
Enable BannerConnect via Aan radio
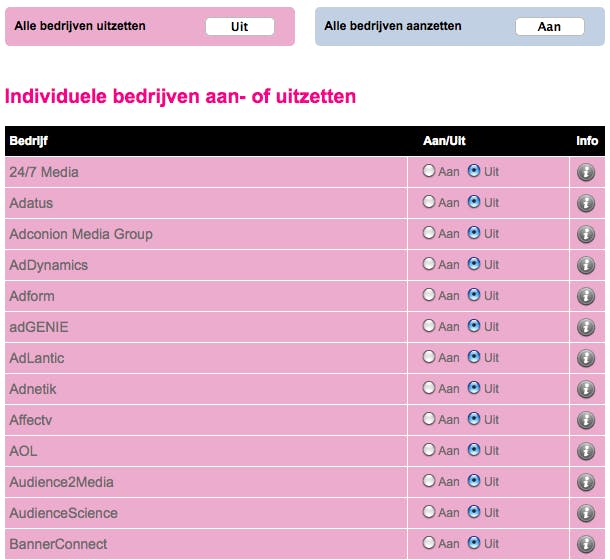[x=428, y=542]
